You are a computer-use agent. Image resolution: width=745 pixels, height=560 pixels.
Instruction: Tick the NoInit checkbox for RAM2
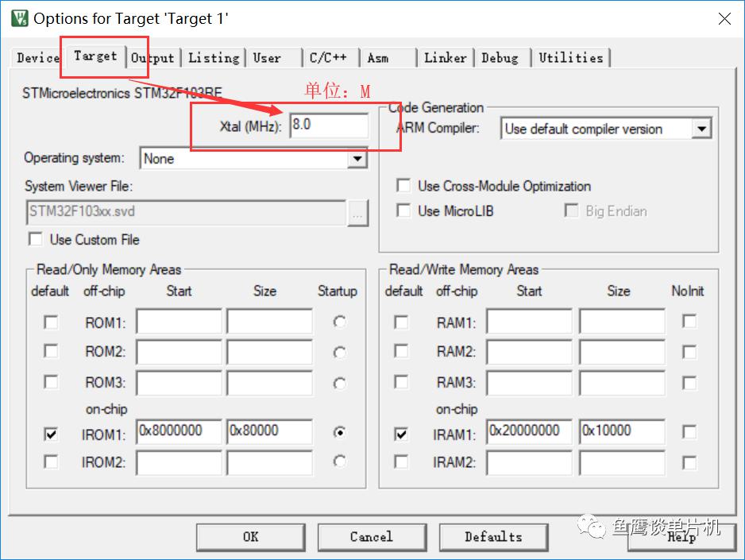point(689,352)
